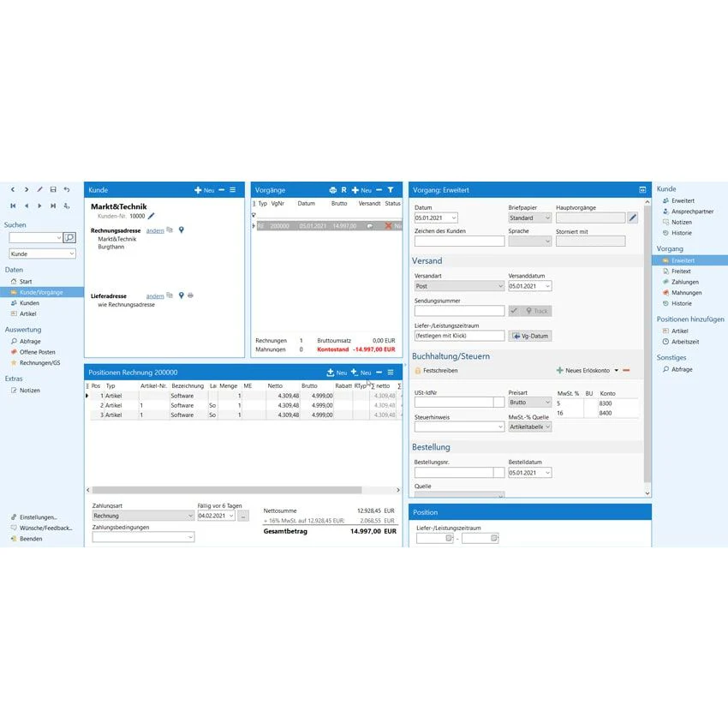Click the R icon in the Vorgänge header

(344, 190)
